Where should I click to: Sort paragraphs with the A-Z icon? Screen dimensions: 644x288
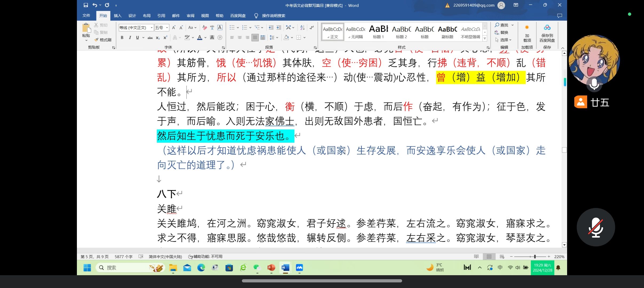point(302,27)
